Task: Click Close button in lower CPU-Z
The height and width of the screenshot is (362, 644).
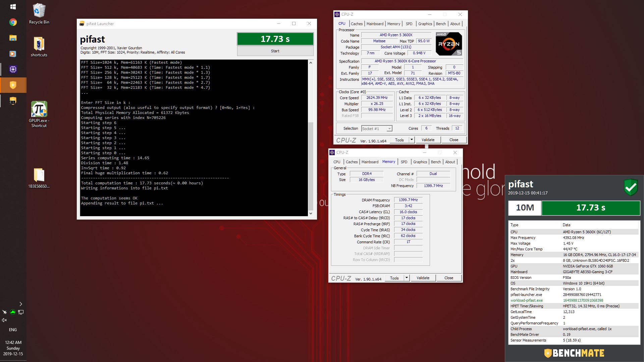Action: (448, 278)
